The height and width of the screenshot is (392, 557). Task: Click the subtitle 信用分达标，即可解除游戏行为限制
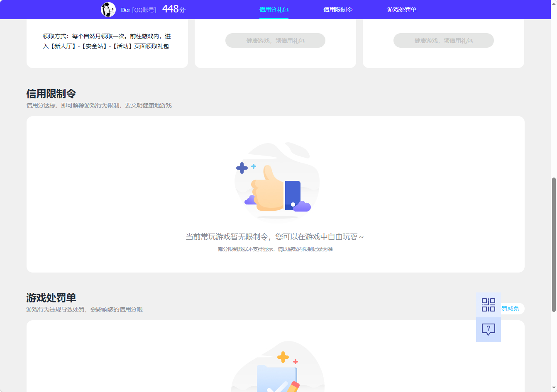coord(73,105)
